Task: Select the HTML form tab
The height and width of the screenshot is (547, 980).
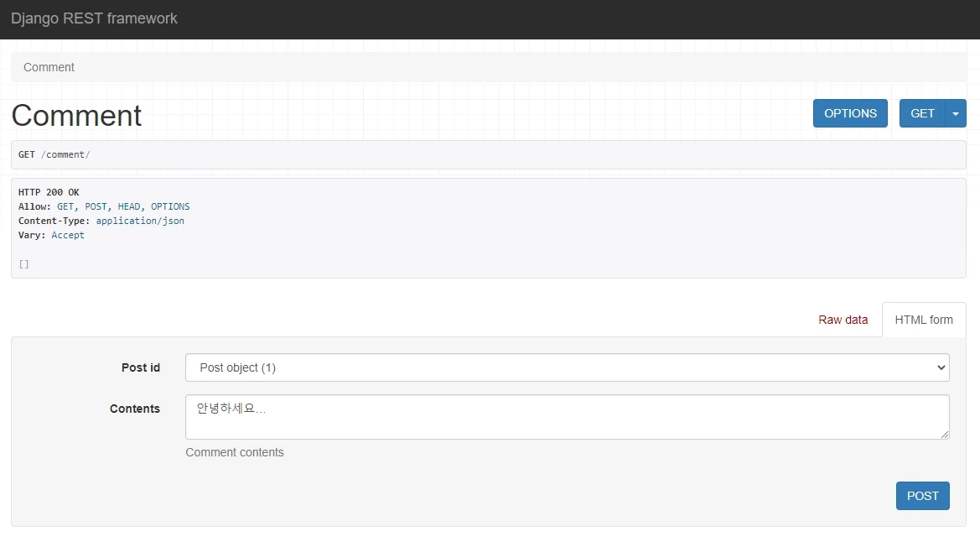Action: point(923,320)
